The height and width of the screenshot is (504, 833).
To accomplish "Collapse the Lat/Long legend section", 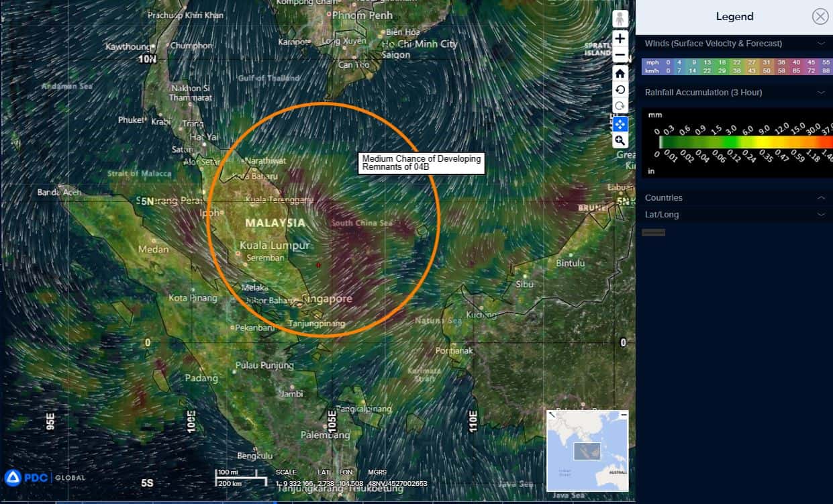I will (820, 215).
